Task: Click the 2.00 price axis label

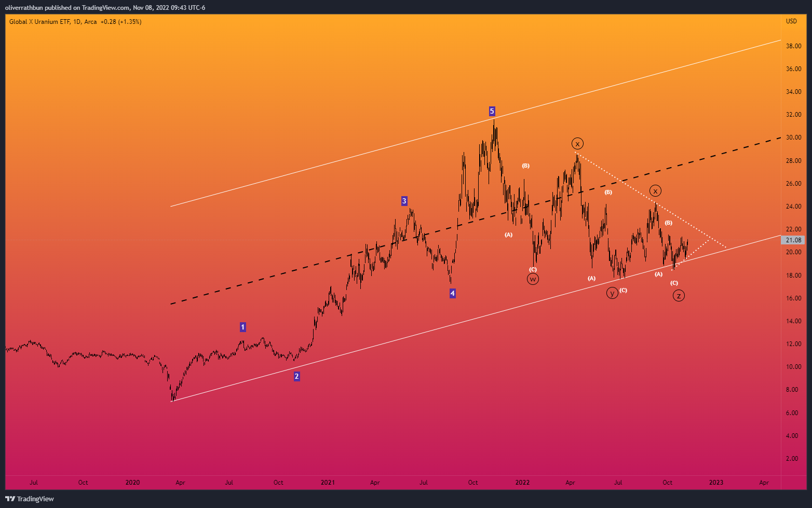Action: point(792,459)
